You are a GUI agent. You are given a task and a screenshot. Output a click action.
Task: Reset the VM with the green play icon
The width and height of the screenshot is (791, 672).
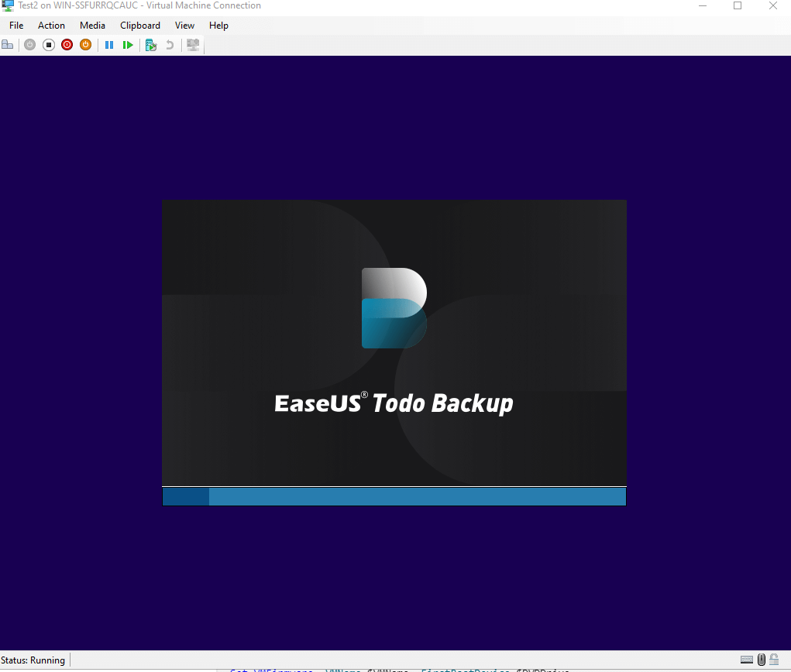(x=128, y=45)
